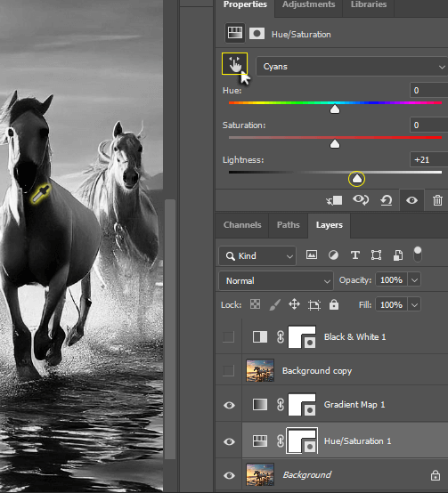
Task: Hide the Hue/Saturation 1 layer
Action: coord(229,441)
